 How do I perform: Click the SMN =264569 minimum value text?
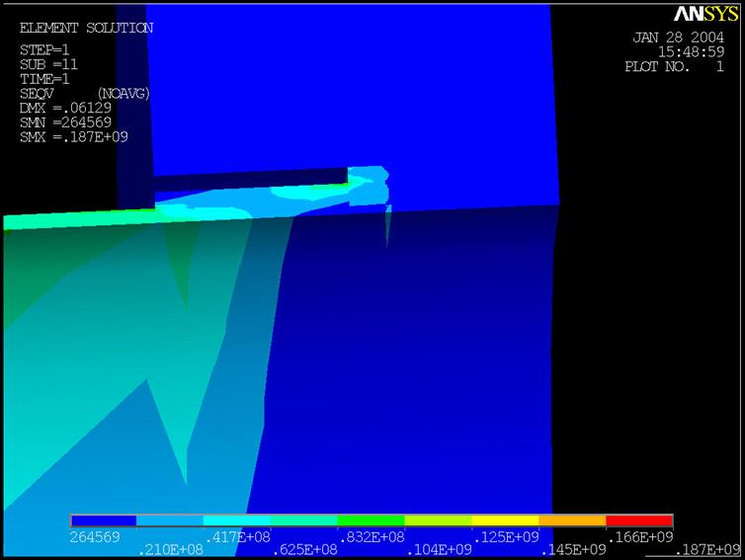(x=65, y=122)
